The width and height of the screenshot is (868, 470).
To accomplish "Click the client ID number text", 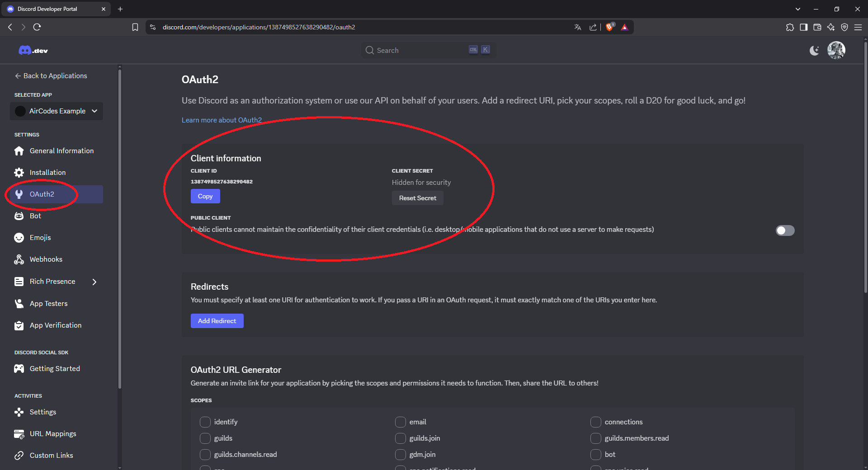I will 222,182.
